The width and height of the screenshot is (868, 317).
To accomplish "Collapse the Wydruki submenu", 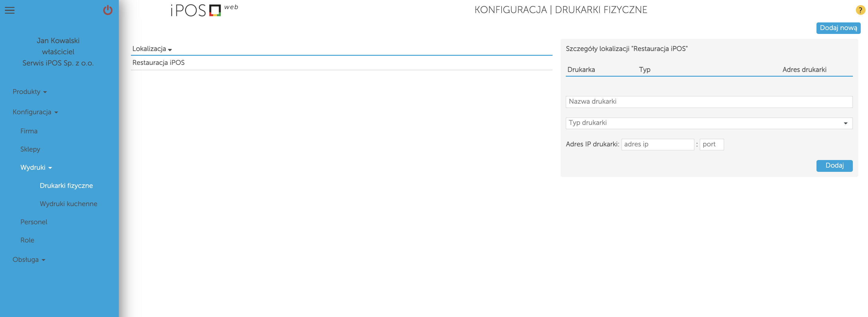I will click(36, 167).
